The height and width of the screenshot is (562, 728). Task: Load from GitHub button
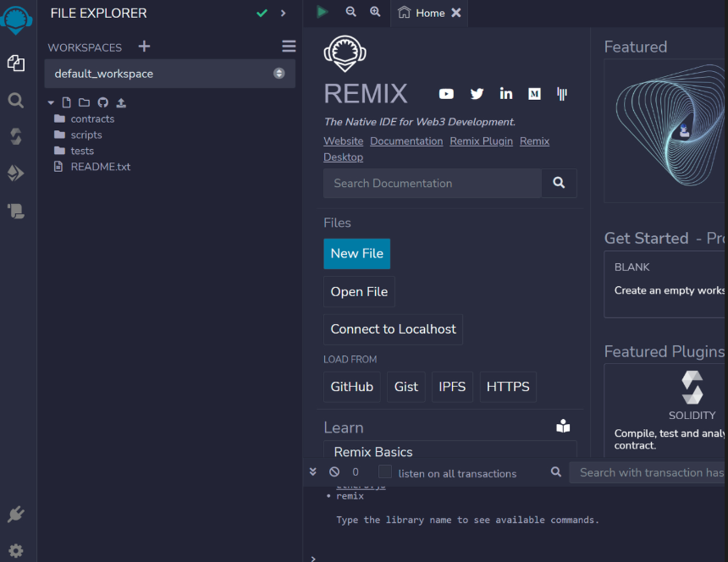click(352, 387)
